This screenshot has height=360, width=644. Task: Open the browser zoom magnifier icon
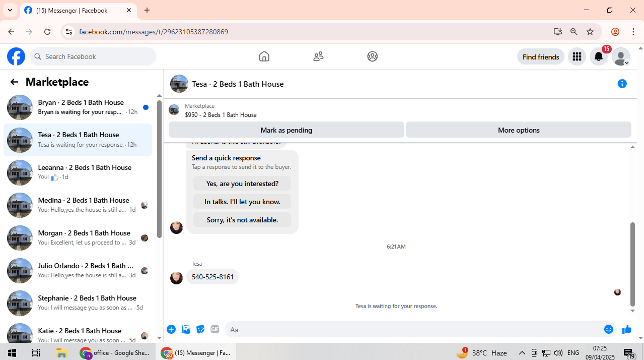pos(574,32)
